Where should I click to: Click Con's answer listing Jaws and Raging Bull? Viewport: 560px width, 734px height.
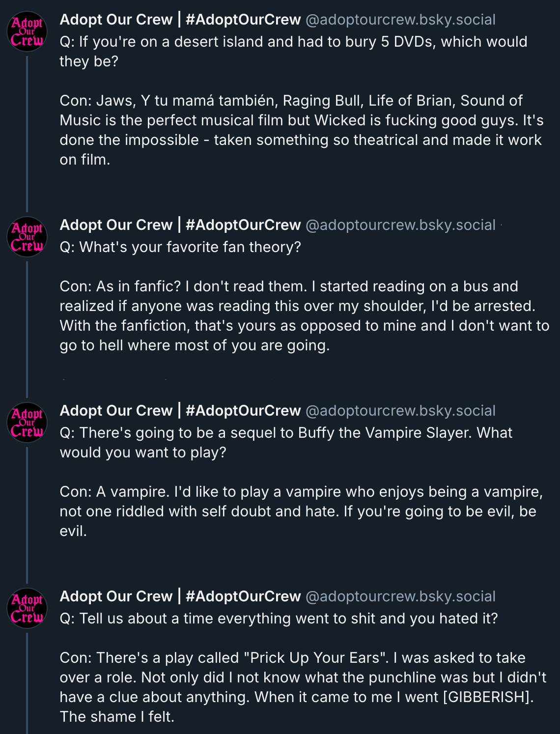coord(300,130)
